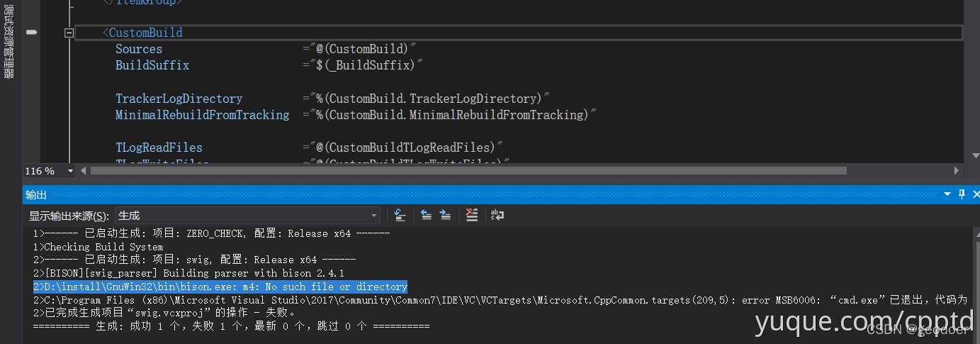Go to next message in output toolbar
980x344 pixels.
(x=445, y=215)
